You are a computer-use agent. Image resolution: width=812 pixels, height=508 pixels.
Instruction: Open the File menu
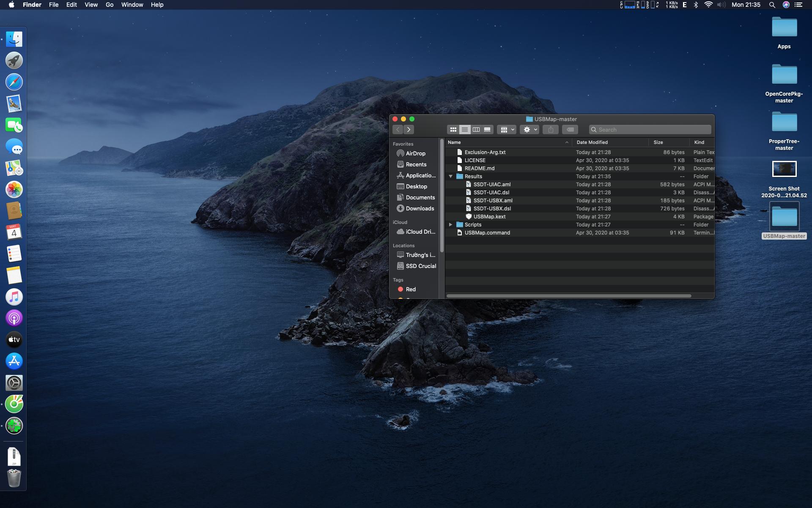point(54,5)
